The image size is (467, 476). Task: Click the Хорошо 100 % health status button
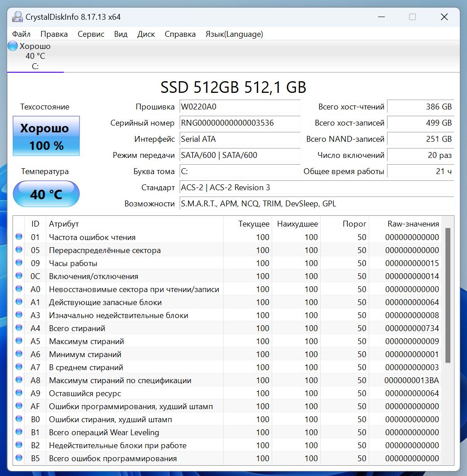(x=46, y=136)
